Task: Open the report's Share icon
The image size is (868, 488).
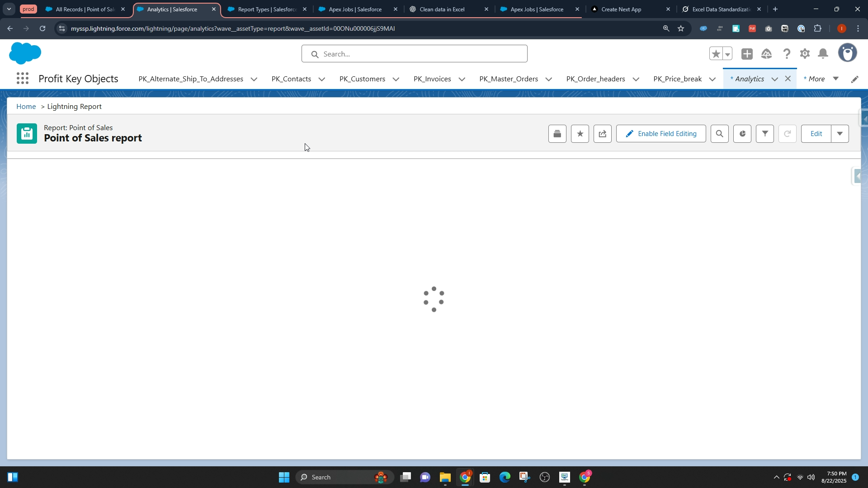Action: 602,134
